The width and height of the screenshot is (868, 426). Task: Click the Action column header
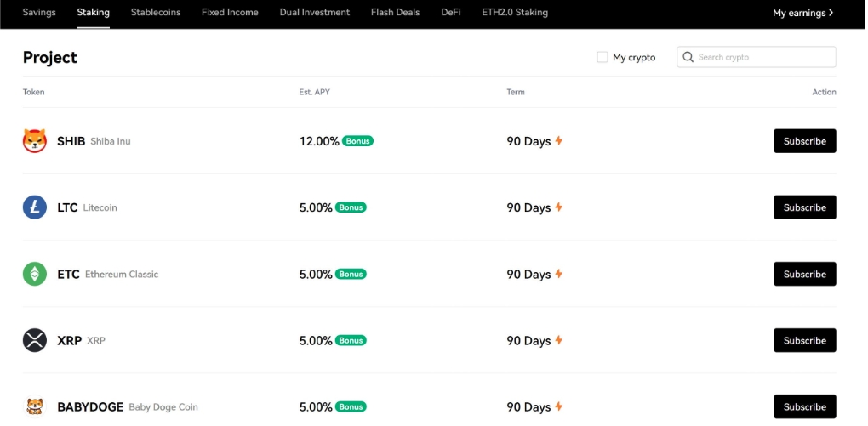(x=824, y=92)
